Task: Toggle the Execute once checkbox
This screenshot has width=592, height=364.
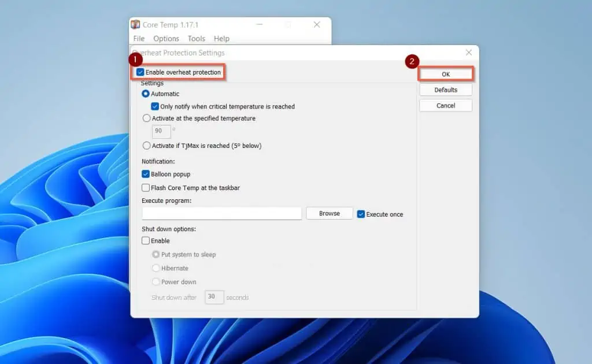Action: 361,214
